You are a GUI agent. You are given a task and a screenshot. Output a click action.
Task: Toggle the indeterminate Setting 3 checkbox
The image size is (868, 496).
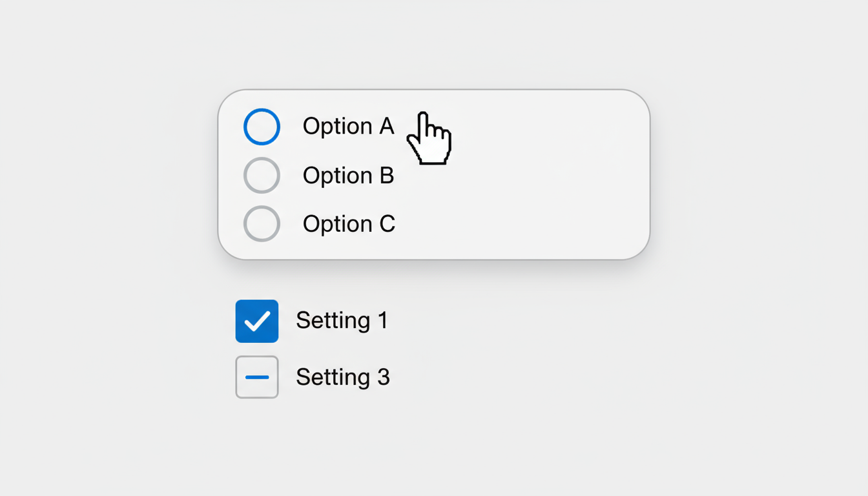coord(257,377)
